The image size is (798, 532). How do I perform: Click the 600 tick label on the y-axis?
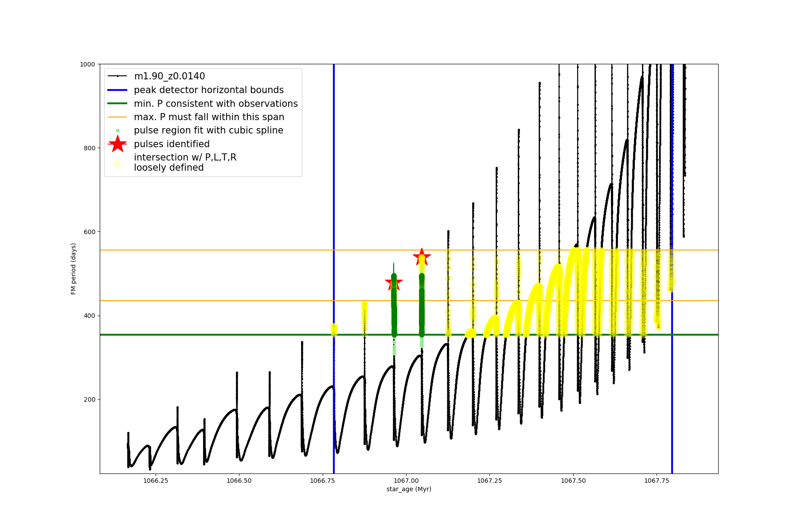pyautogui.click(x=90, y=232)
